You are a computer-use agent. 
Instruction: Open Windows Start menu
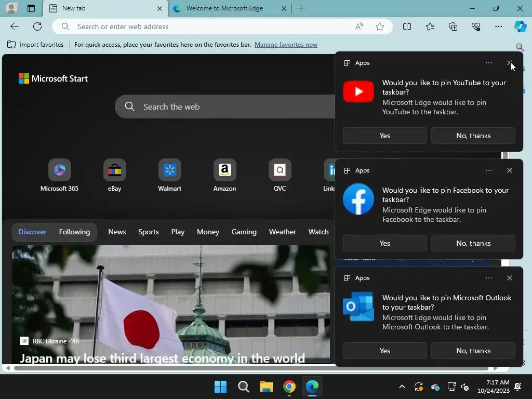pyautogui.click(x=220, y=387)
